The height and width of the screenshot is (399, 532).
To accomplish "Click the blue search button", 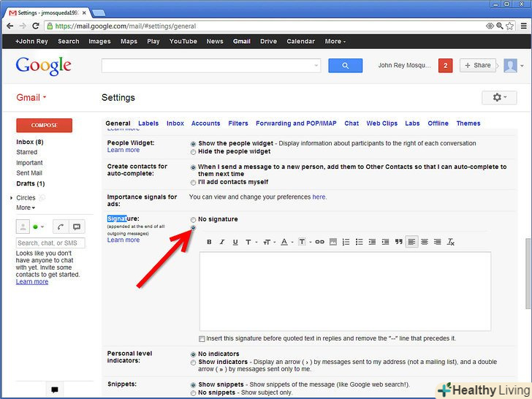I will (346, 66).
